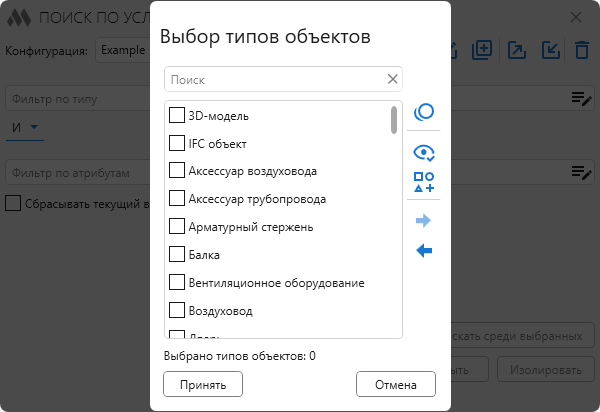Toggle the Вентиляционное оборудование checkbox
The width and height of the screenshot is (600, 412).
tap(177, 283)
